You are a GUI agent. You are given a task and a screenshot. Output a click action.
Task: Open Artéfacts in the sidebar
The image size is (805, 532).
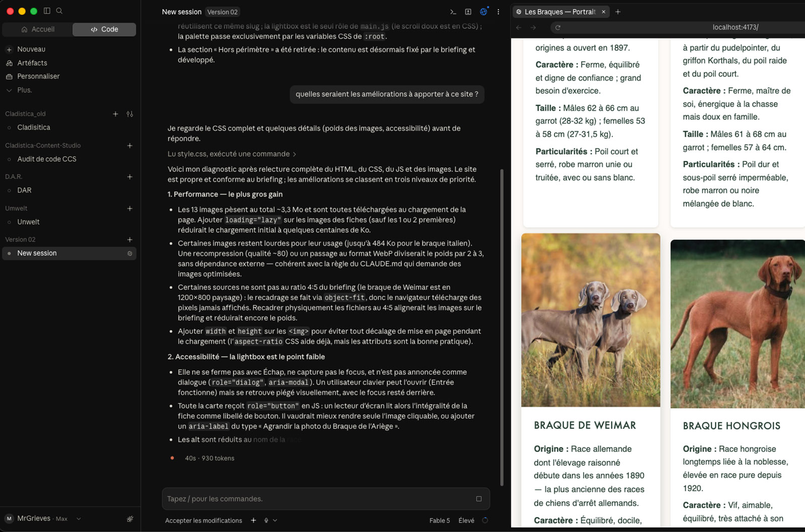click(x=32, y=63)
